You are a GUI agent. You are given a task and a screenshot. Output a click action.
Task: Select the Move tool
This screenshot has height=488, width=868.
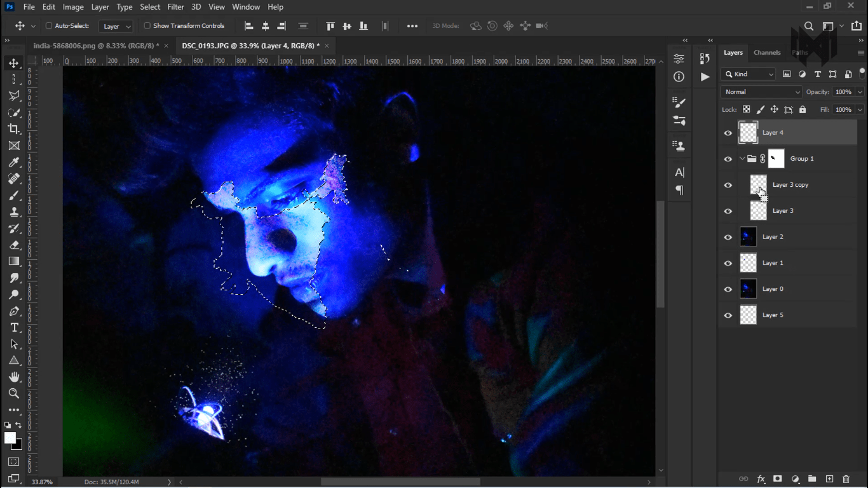(x=14, y=63)
